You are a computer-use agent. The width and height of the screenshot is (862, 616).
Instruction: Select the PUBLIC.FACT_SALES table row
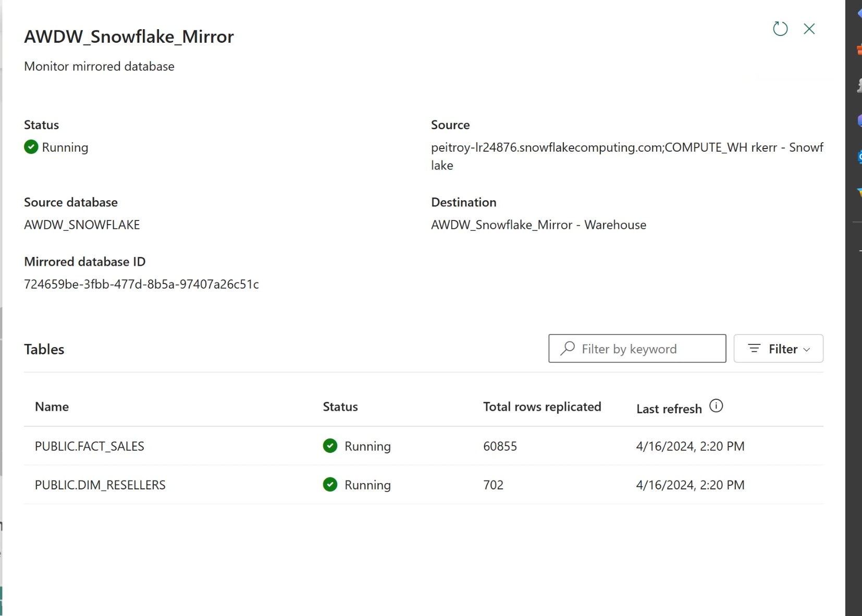pyautogui.click(x=90, y=446)
